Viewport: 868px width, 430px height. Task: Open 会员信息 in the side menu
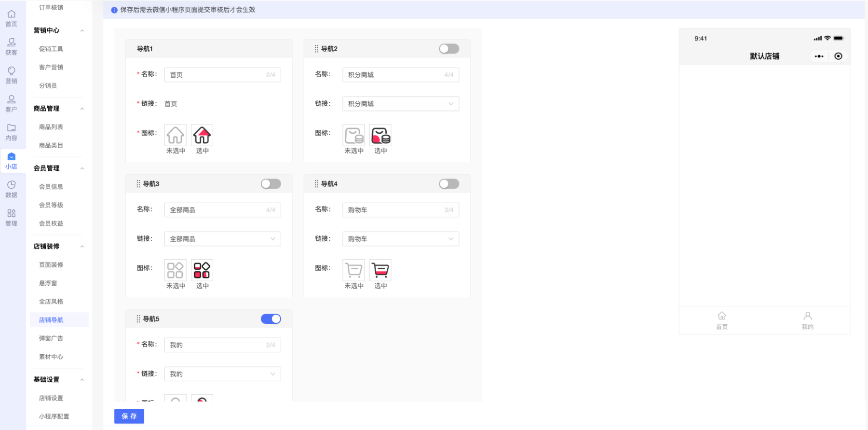pyautogui.click(x=51, y=187)
